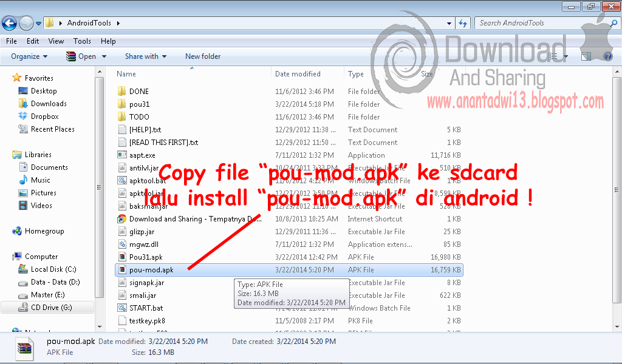Open the recent pages dropdown arrow

tap(38, 24)
